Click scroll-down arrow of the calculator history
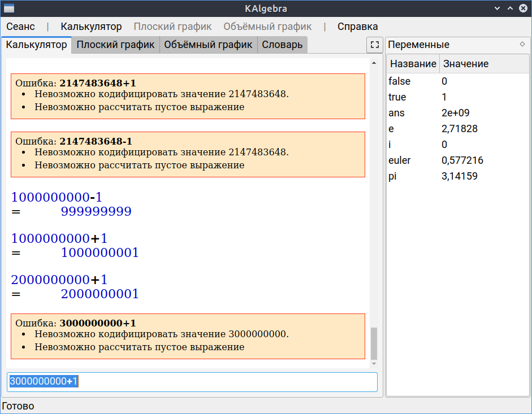This screenshot has width=532, height=414. 374,364
